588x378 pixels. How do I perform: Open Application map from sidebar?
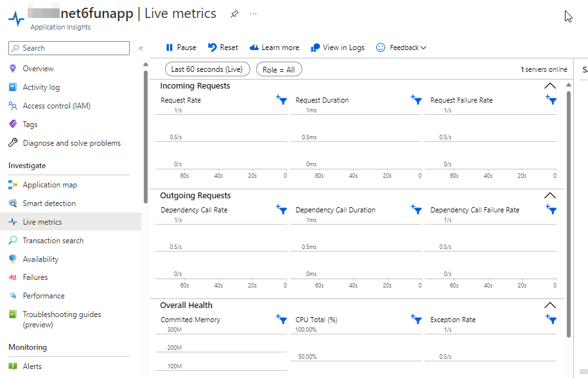(x=49, y=185)
